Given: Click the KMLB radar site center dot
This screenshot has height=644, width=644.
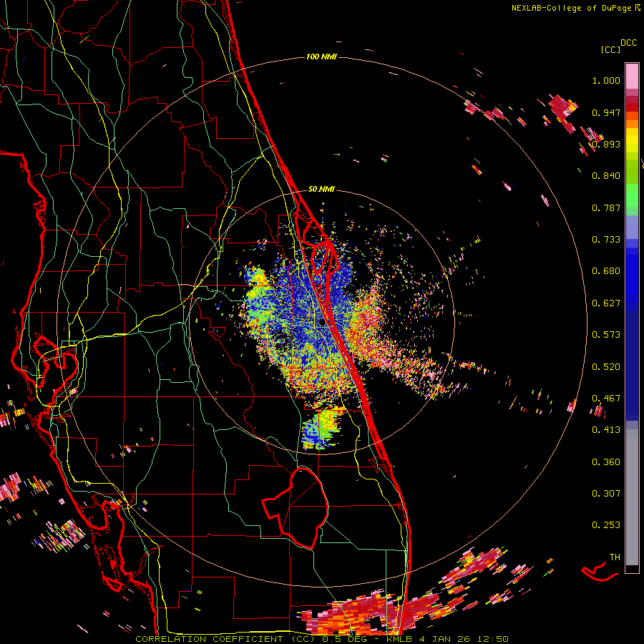Looking at the screenshot, I should click(x=322, y=323).
